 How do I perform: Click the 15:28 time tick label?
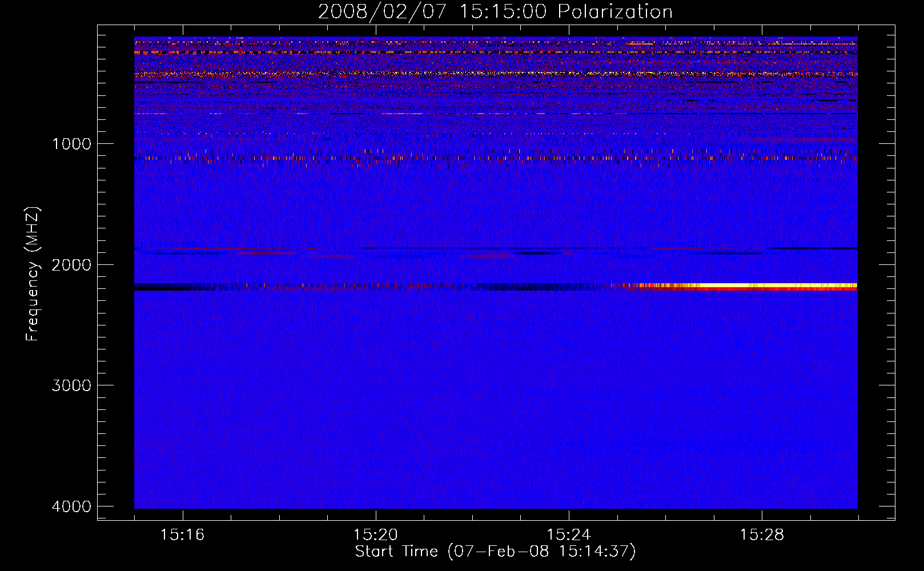(x=762, y=535)
